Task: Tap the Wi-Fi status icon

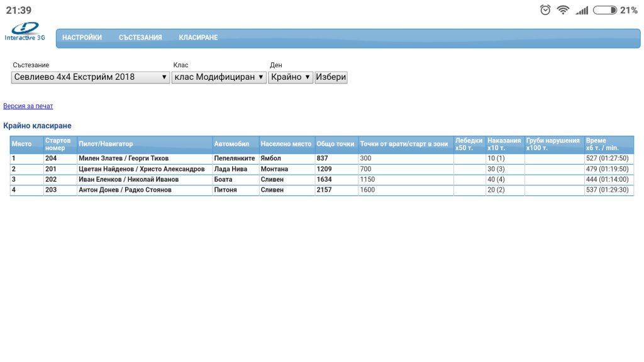Action: tap(563, 10)
